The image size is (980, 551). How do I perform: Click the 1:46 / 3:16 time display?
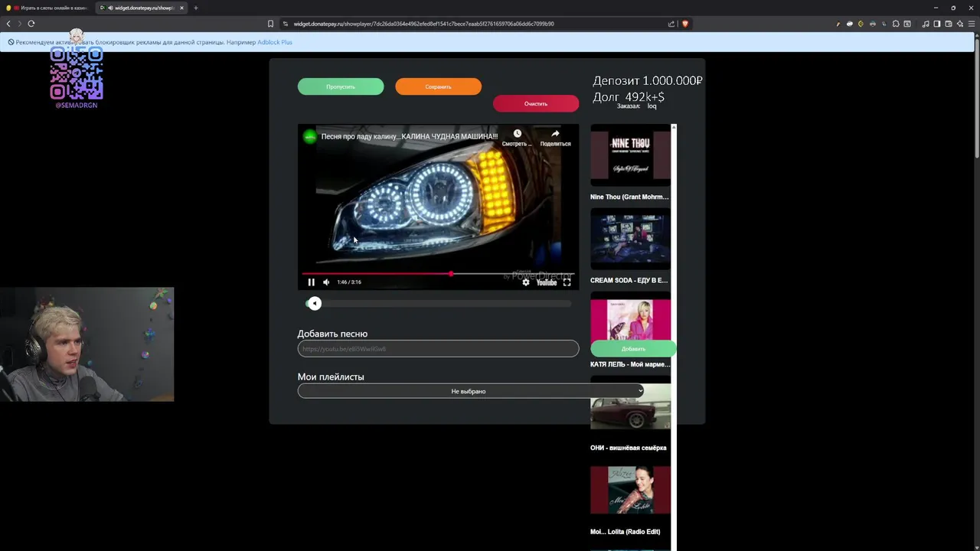point(349,282)
